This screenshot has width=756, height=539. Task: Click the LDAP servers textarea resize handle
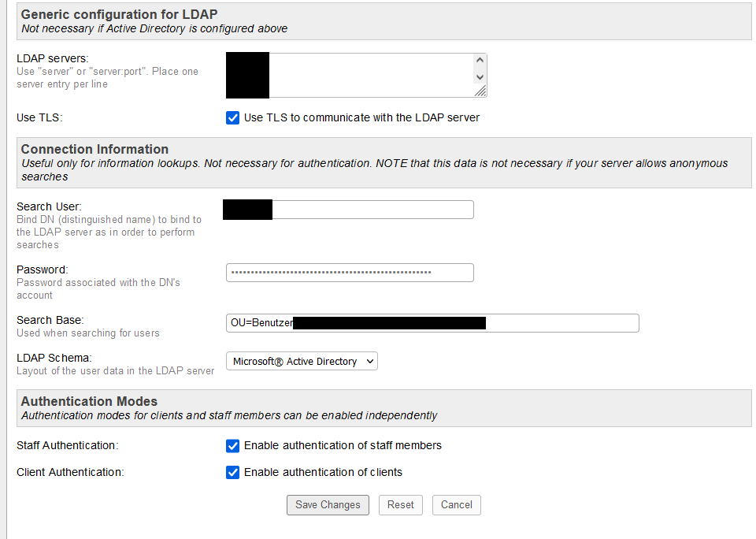(x=480, y=91)
